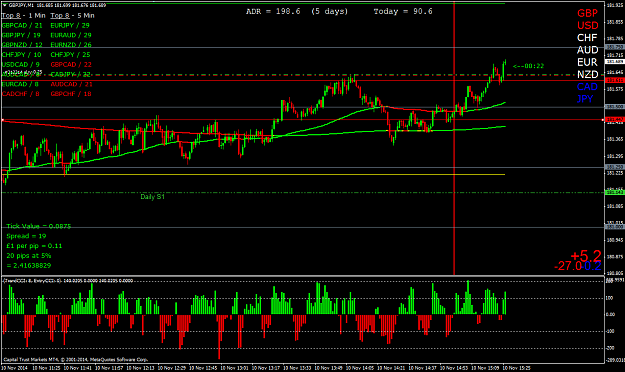The width and height of the screenshot is (625, 372).
Task: Click the '10 Nov 14:05' time axis label
Action: (x=360, y=368)
